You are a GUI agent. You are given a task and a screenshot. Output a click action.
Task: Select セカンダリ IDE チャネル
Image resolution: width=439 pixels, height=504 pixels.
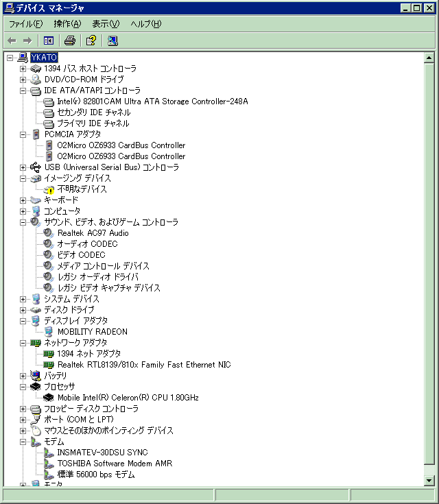[x=93, y=112]
